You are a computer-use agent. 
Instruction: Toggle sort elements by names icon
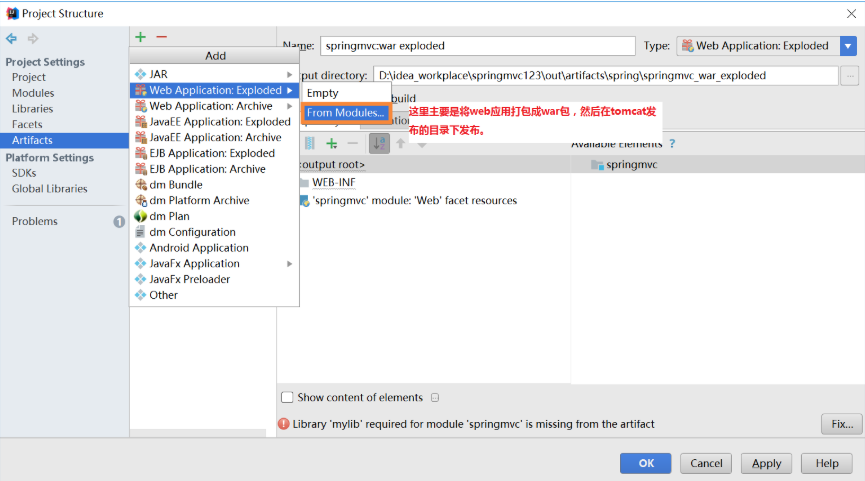(x=380, y=144)
